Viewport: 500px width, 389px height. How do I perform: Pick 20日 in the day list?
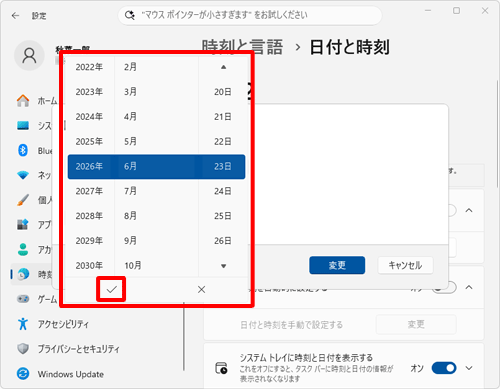223,92
